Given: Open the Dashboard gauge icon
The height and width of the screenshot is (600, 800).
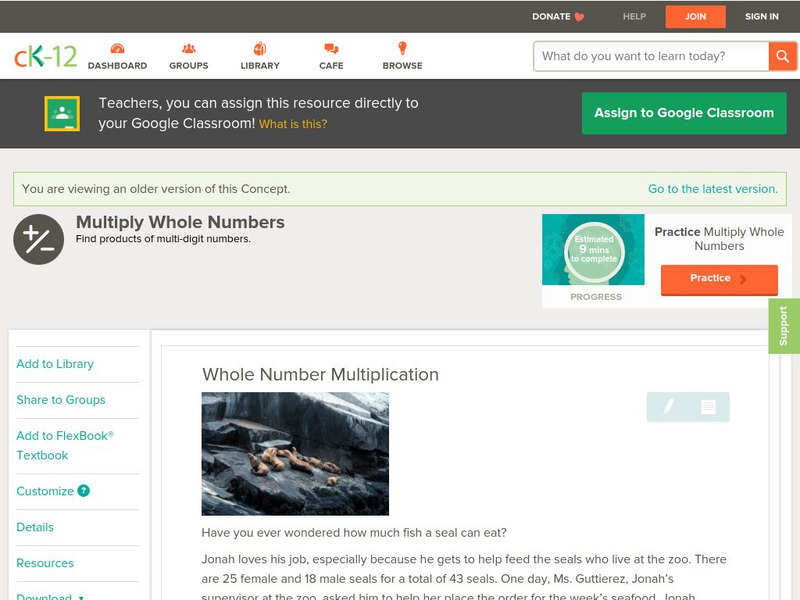Looking at the screenshot, I should pyautogui.click(x=117, y=49).
